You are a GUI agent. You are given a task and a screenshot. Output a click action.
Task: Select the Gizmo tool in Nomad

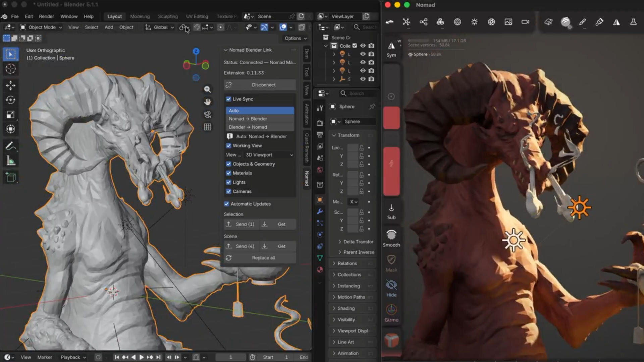(391, 313)
